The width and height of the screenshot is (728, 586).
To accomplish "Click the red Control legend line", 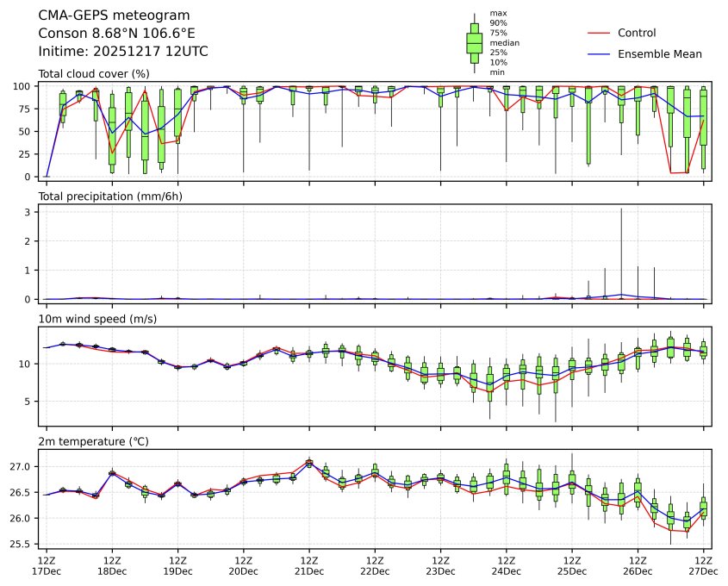I will pyautogui.click(x=599, y=33).
